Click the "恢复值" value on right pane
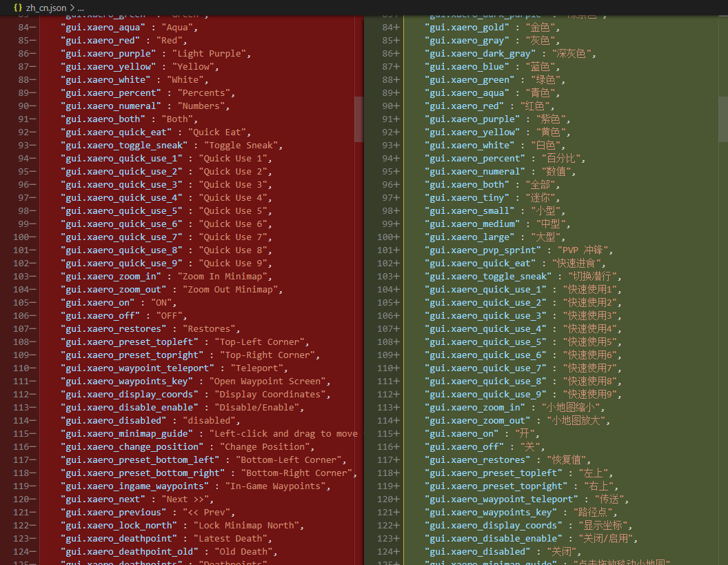The image size is (728, 565). (567, 460)
